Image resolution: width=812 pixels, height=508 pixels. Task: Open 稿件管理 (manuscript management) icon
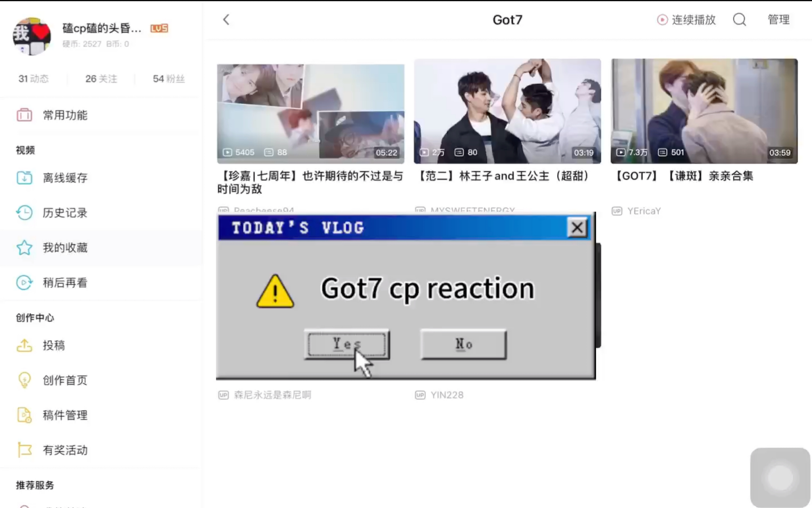pos(24,415)
